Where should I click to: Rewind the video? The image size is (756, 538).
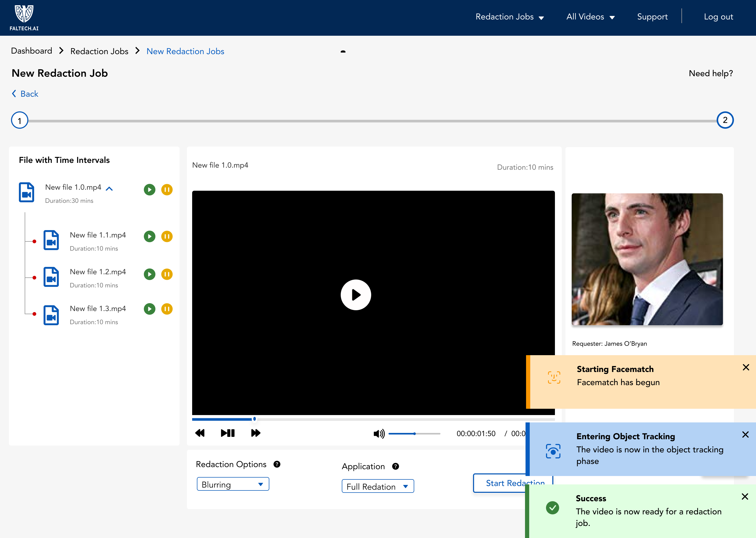tap(200, 433)
